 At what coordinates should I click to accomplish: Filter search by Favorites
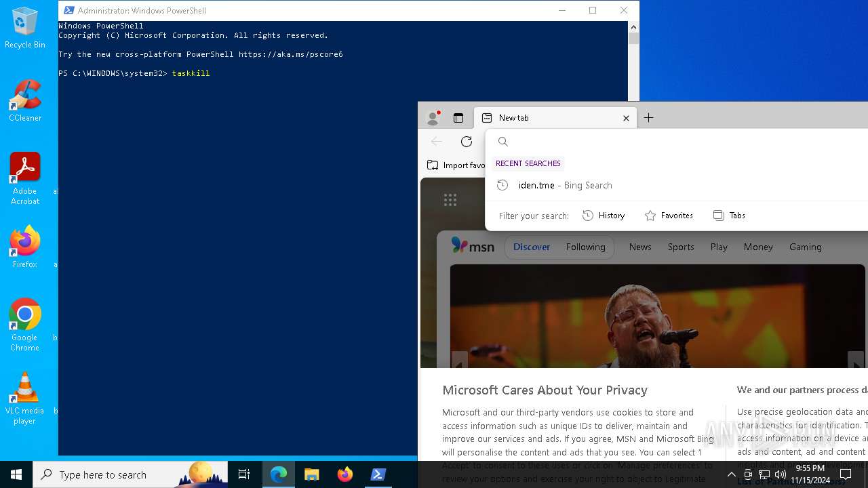pos(669,216)
